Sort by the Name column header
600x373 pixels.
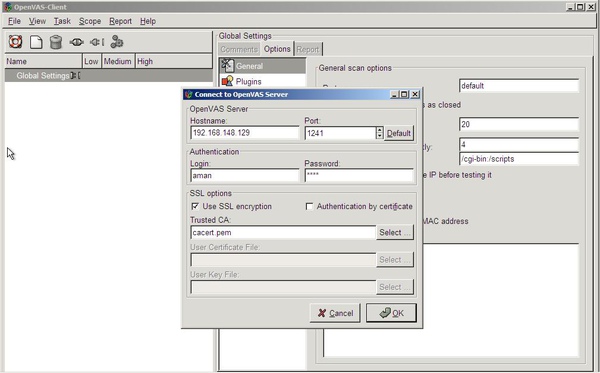pyautogui.click(x=43, y=61)
